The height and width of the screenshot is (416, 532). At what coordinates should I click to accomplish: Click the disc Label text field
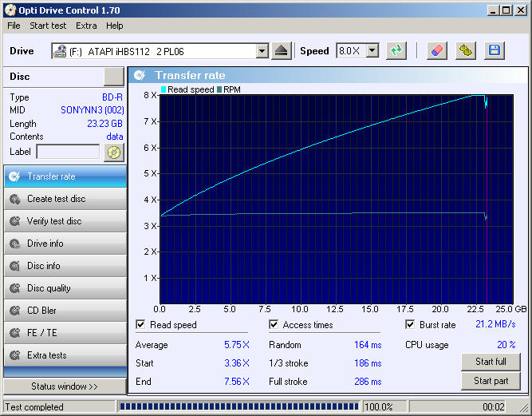[x=68, y=152]
